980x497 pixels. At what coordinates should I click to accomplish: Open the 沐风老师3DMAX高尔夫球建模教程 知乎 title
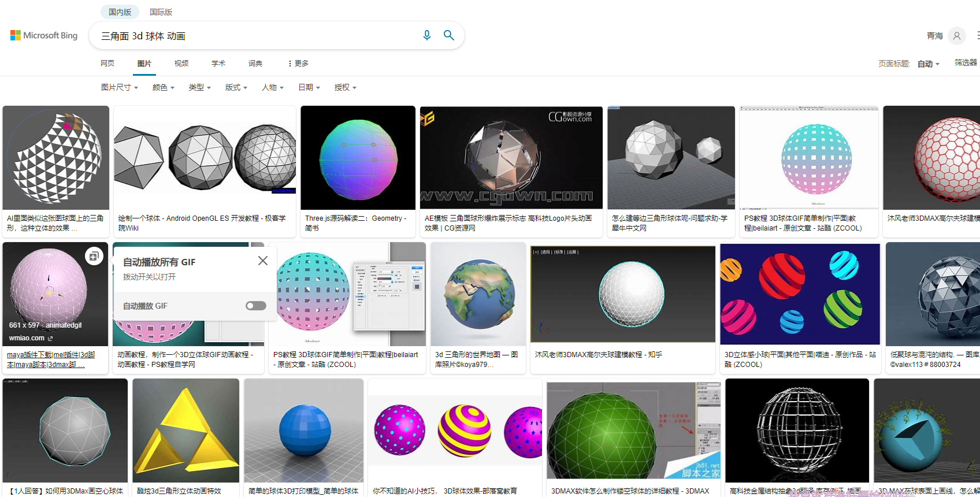599,354
